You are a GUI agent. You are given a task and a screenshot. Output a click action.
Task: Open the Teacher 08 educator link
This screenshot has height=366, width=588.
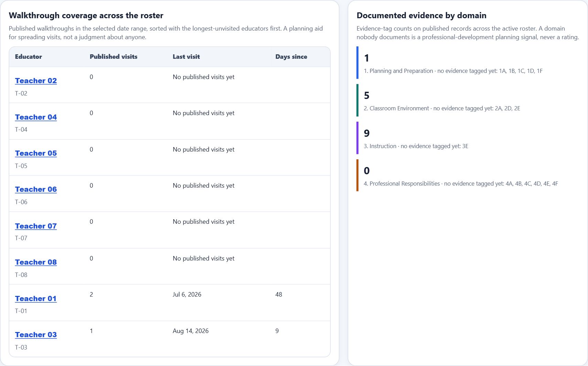pyautogui.click(x=36, y=262)
